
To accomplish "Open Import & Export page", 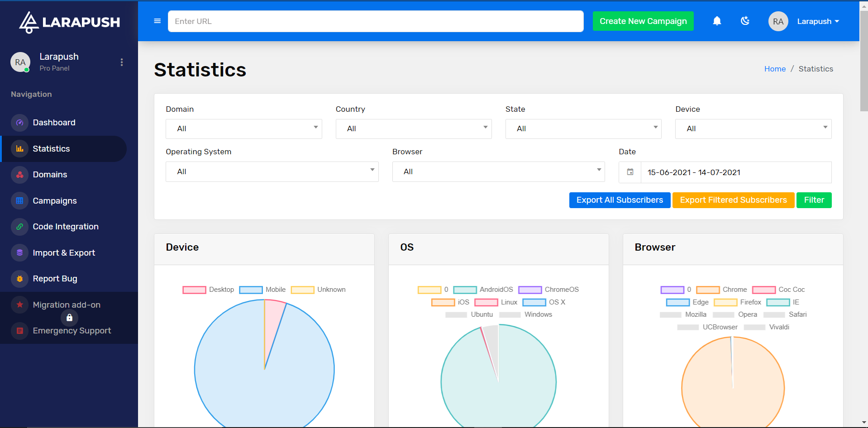I will [x=64, y=253].
